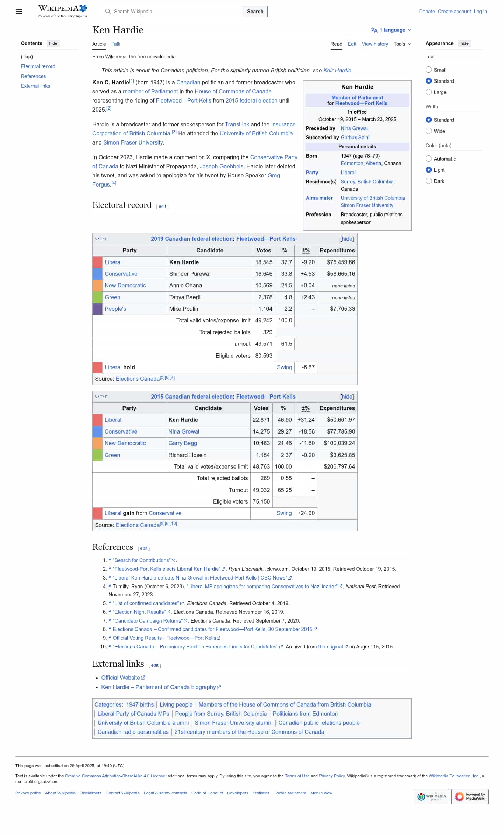Open the View history tab
The height and width of the screenshot is (835, 504).
click(375, 44)
